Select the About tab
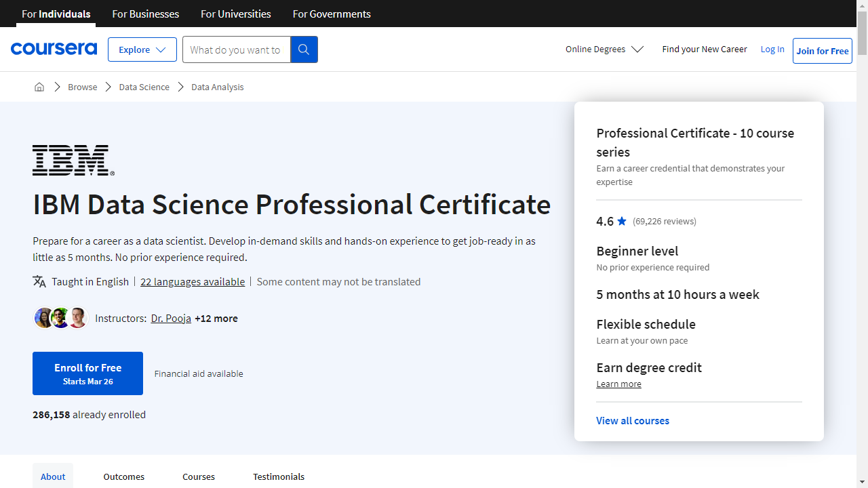The height and width of the screenshot is (488, 868). 53,476
